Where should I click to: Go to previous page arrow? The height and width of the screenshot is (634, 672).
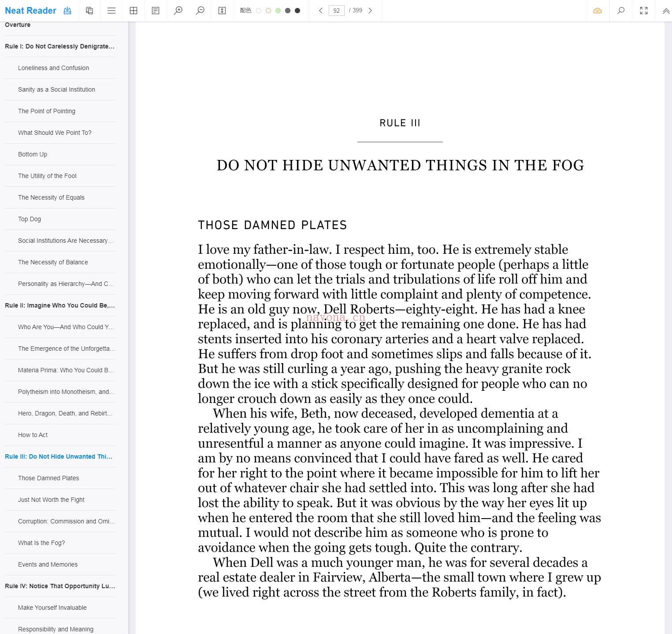(x=321, y=11)
